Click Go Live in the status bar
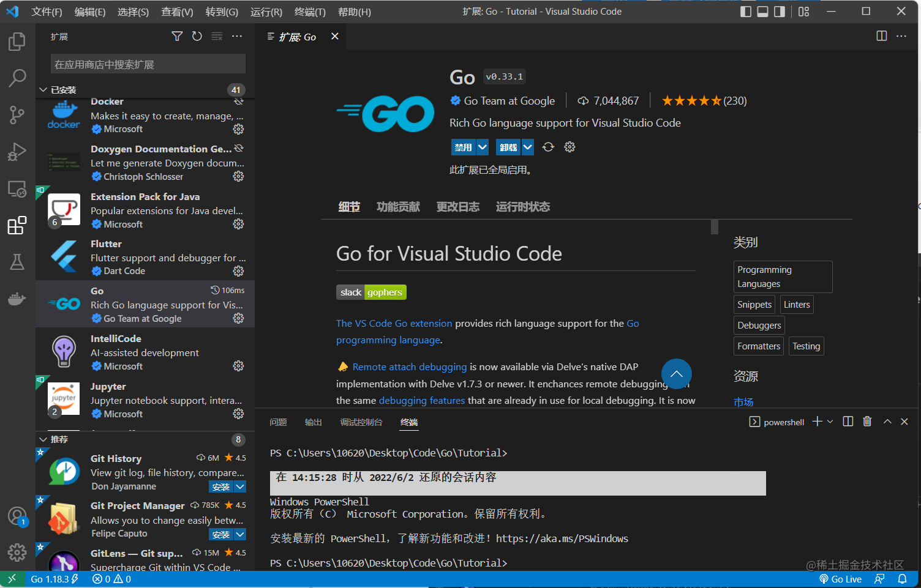 [x=841, y=579]
